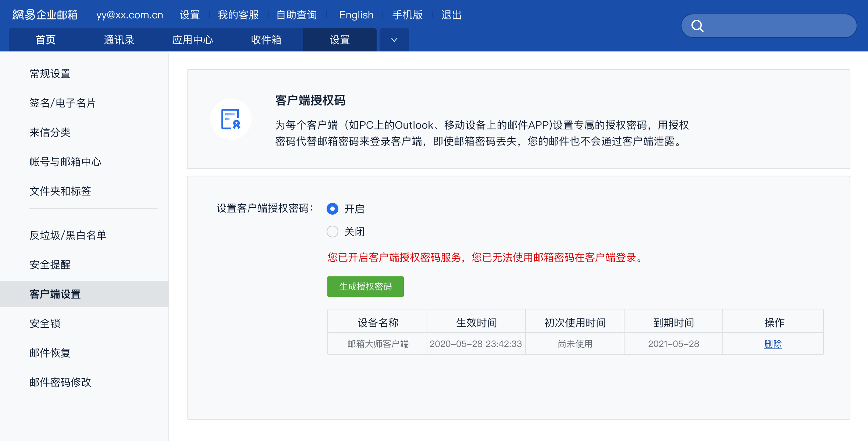Image resolution: width=868 pixels, height=441 pixels.
Task: Select 安全锁 in the sidebar
Action: pyautogui.click(x=45, y=323)
